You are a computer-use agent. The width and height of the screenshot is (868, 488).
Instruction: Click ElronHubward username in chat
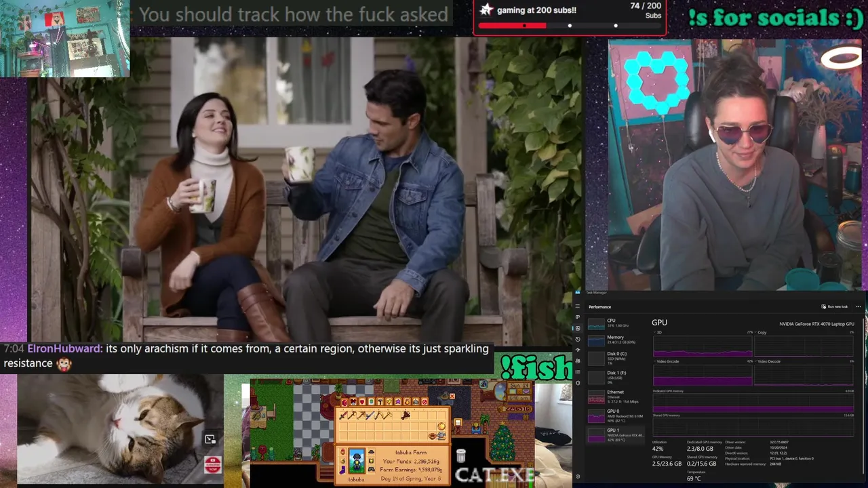pyautogui.click(x=65, y=348)
